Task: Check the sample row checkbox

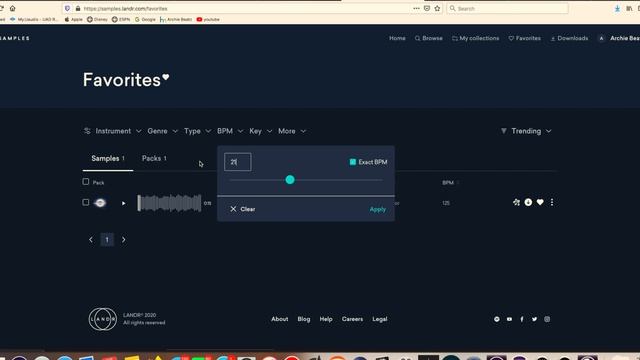Action: [x=86, y=202]
